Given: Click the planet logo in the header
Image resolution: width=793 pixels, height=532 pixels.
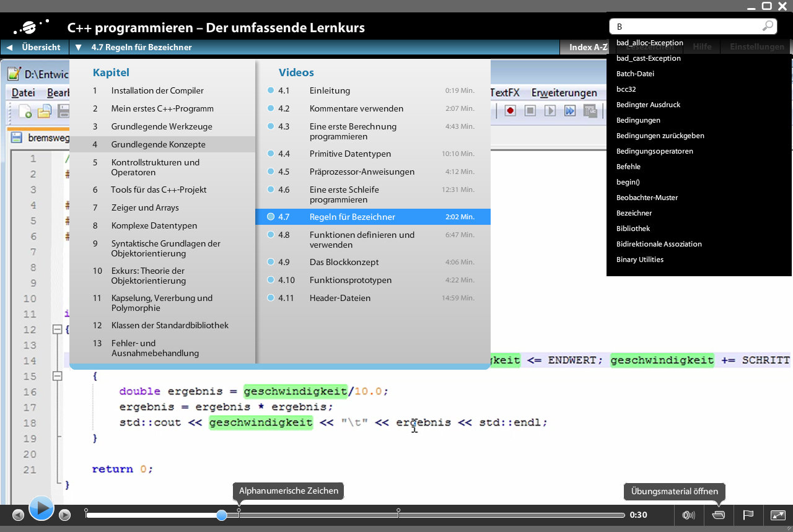Looking at the screenshot, I should coord(31,27).
